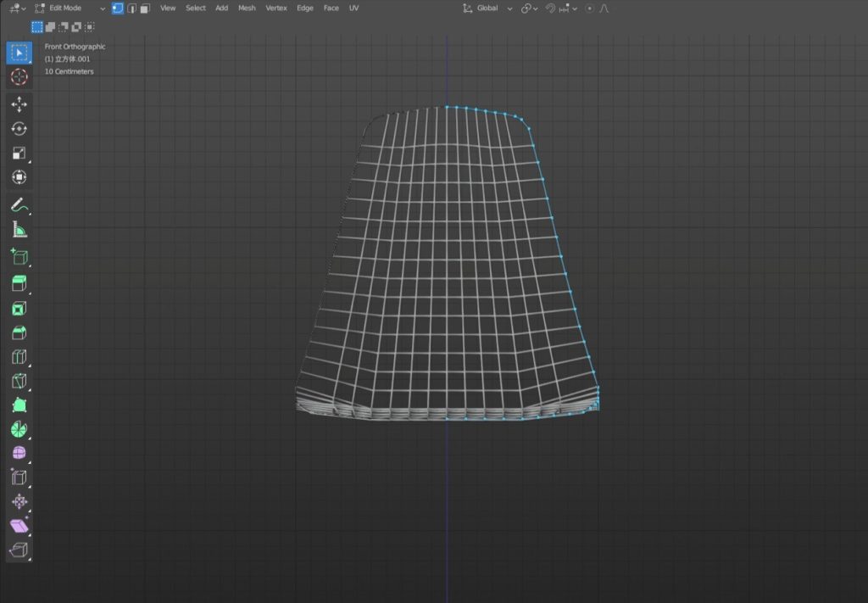
Task: Open the editor type dropdown
Action: [17, 8]
